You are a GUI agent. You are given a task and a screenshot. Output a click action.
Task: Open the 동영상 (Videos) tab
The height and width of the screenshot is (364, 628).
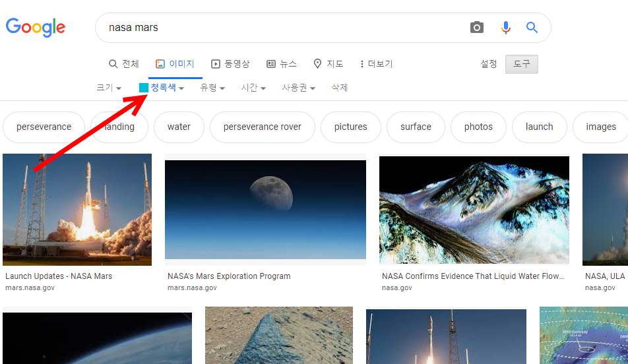230,64
